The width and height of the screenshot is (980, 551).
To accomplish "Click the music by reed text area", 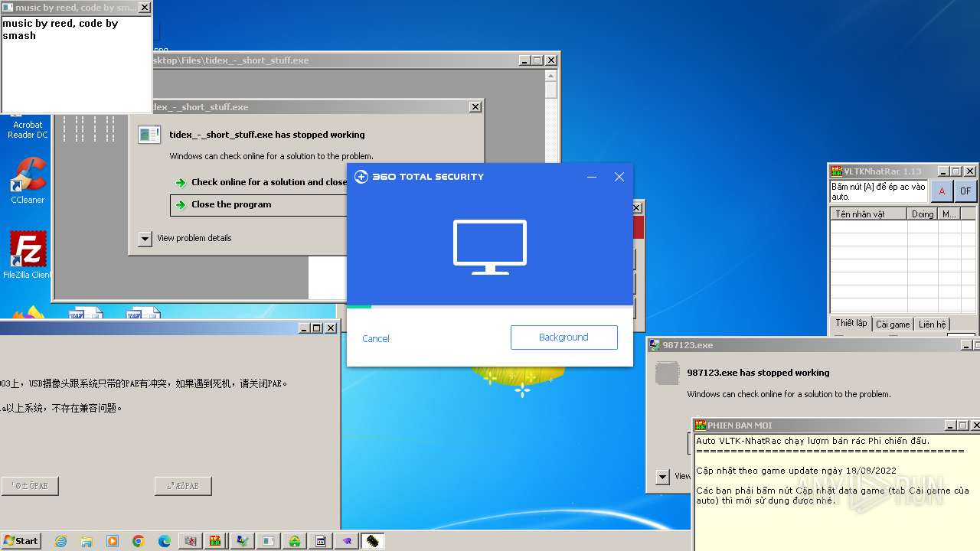I will point(77,64).
